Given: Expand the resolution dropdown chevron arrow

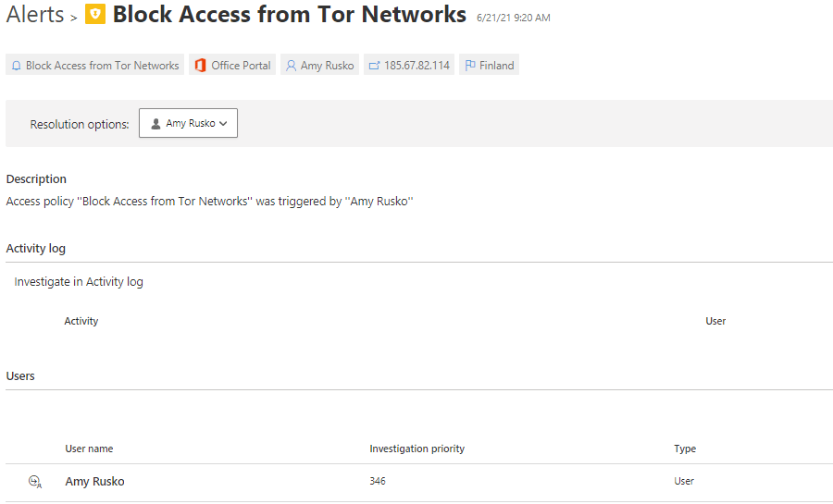Looking at the screenshot, I should pos(223,124).
